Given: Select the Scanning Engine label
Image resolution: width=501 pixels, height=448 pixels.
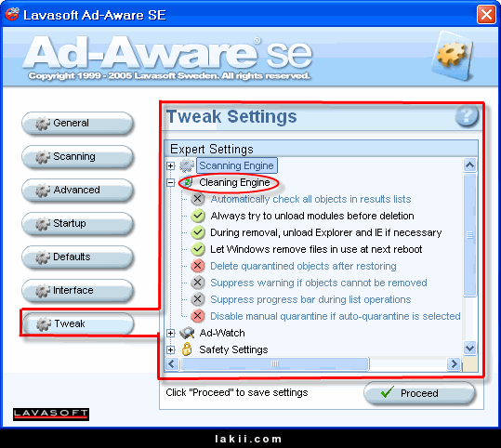Looking at the screenshot, I should [x=236, y=165].
